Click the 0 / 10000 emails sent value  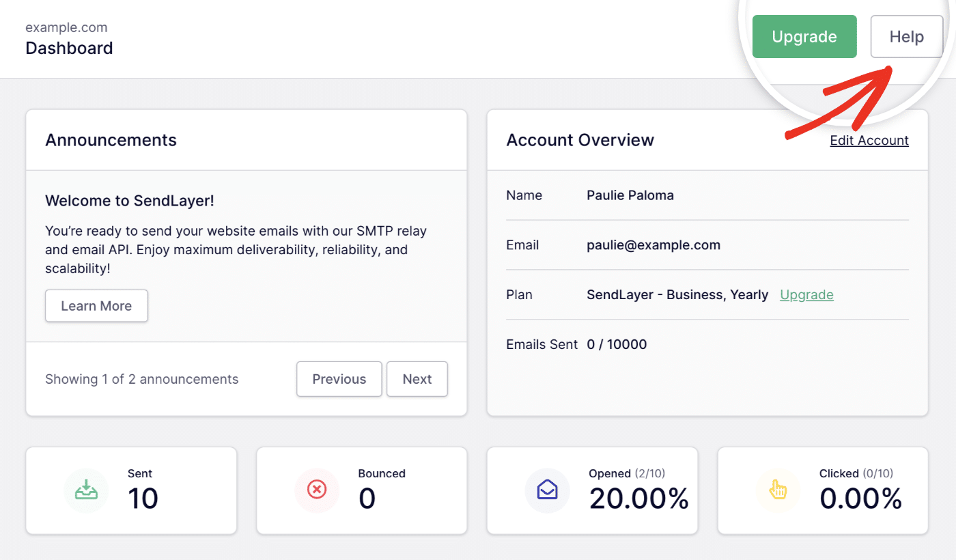617,345
